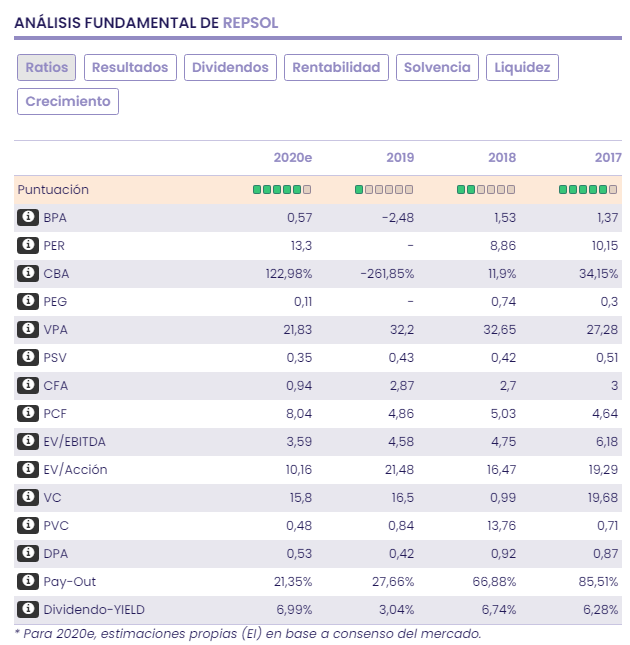Click the Ratios tab
Image resolution: width=630 pixels, height=645 pixels.
point(47,67)
